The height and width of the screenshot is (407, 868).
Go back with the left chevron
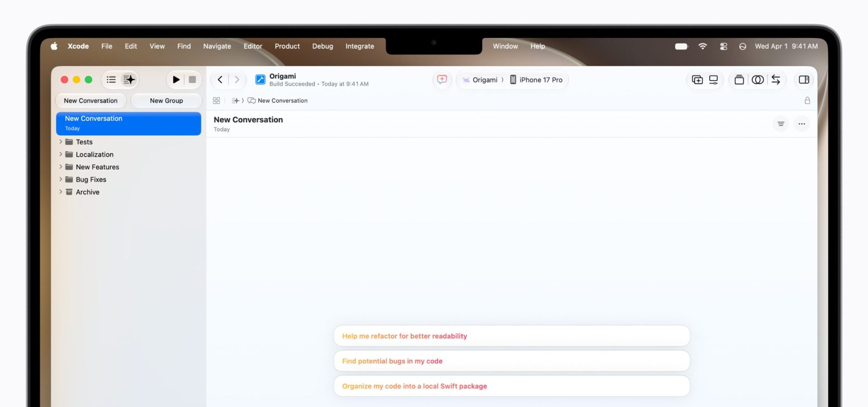point(220,80)
